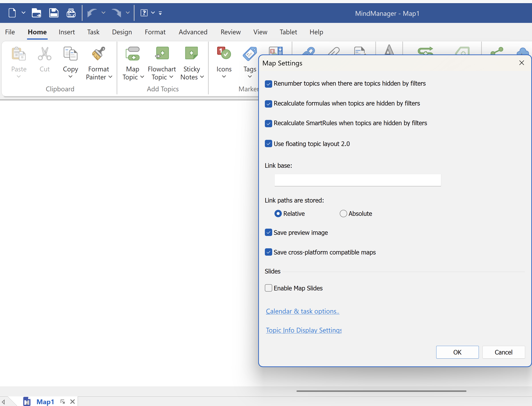Click the Paste clipboard icon

coord(19,54)
